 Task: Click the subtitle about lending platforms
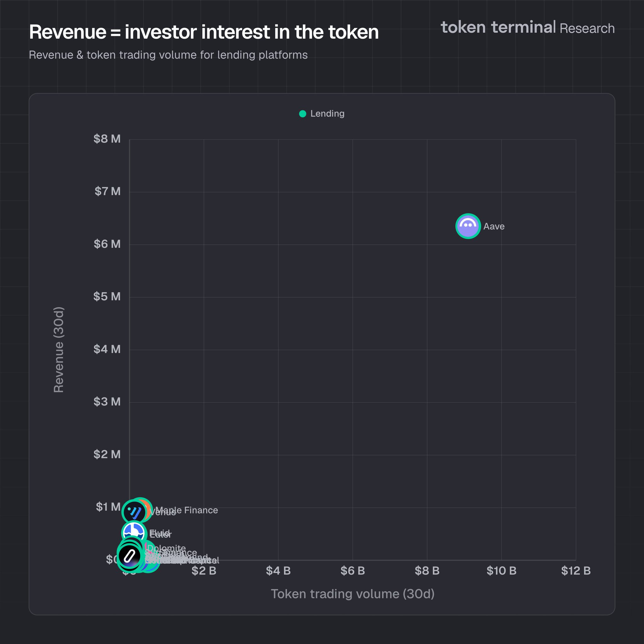point(168,55)
